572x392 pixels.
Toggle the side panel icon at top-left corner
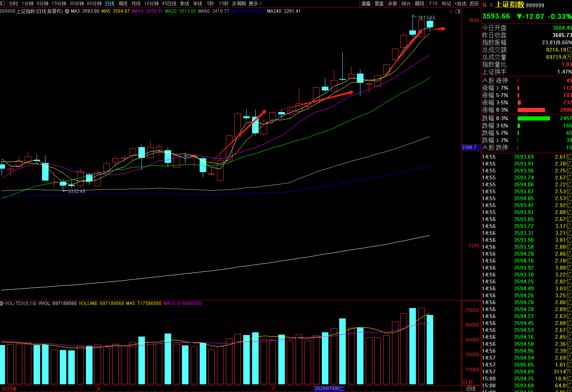click(x=3, y=3)
